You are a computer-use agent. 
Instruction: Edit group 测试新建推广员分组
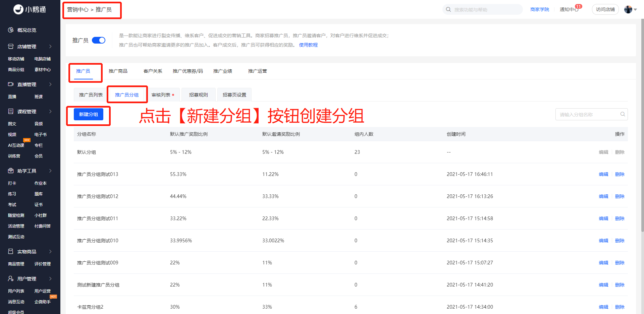click(603, 285)
